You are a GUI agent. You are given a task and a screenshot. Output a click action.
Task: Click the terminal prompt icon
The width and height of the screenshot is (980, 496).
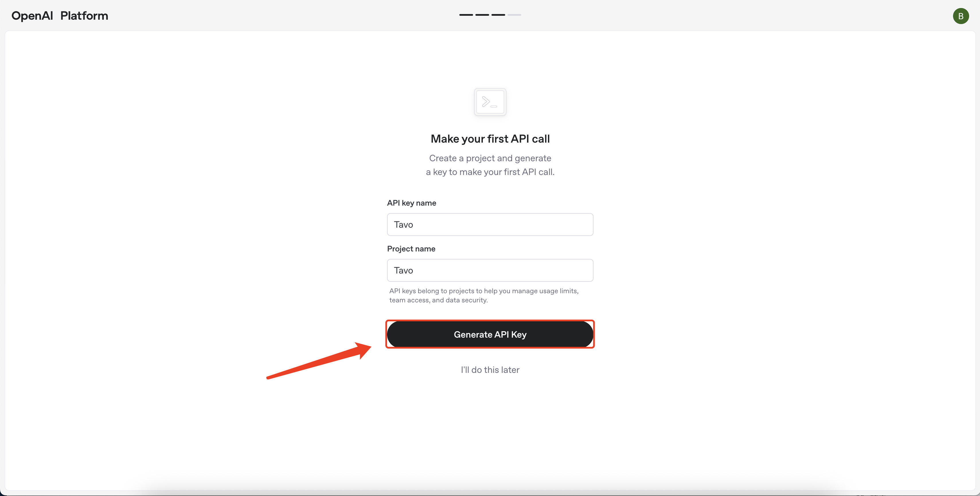(490, 102)
